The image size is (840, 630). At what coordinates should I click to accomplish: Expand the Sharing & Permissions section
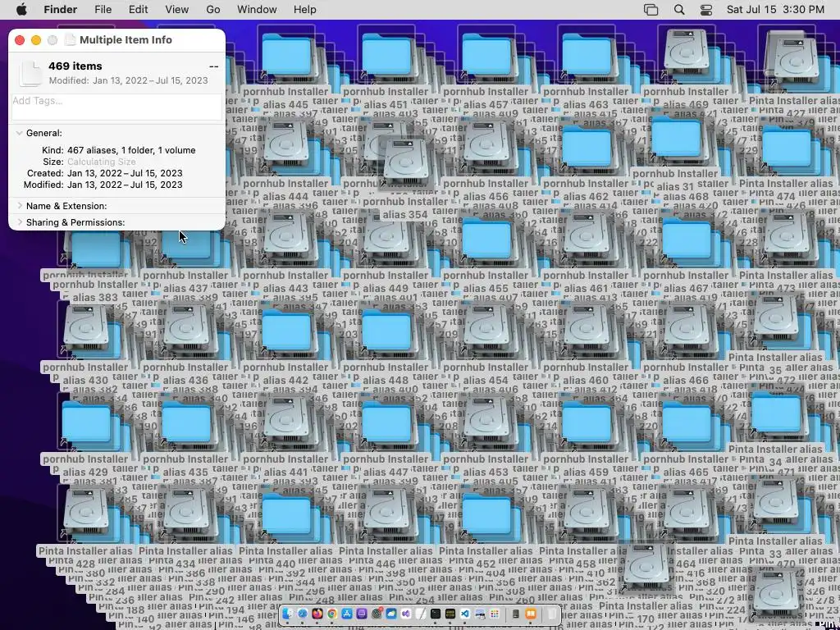20,222
